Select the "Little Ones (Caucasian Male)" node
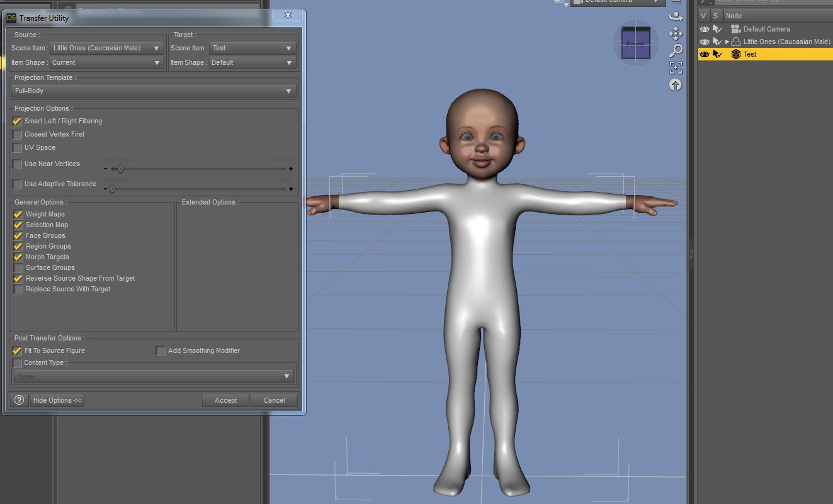 point(766,42)
